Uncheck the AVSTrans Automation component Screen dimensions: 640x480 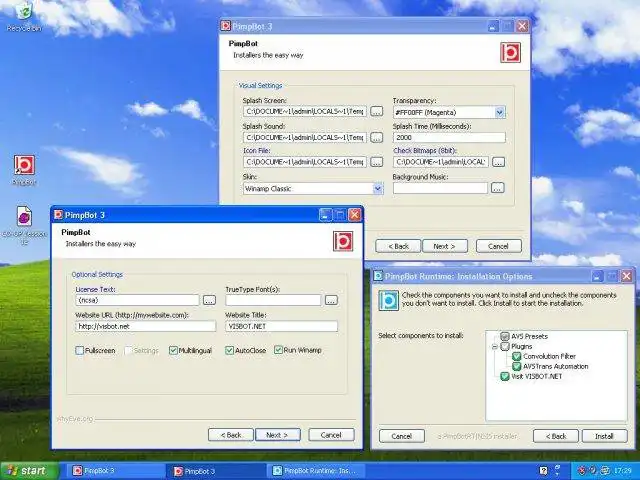[x=517, y=367]
